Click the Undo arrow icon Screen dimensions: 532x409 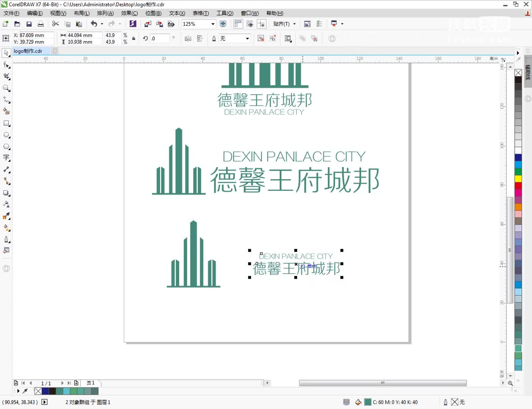[94, 24]
